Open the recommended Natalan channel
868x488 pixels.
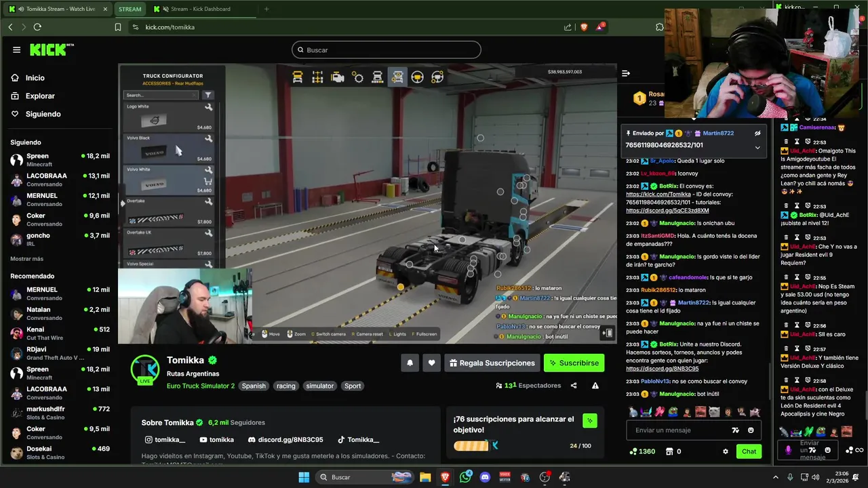pyautogui.click(x=60, y=313)
